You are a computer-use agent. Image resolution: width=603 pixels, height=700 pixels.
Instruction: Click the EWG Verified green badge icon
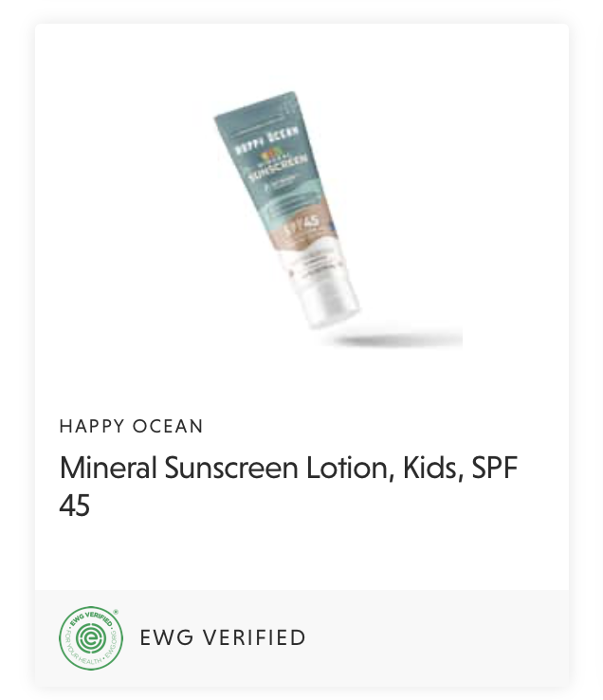coord(91,638)
